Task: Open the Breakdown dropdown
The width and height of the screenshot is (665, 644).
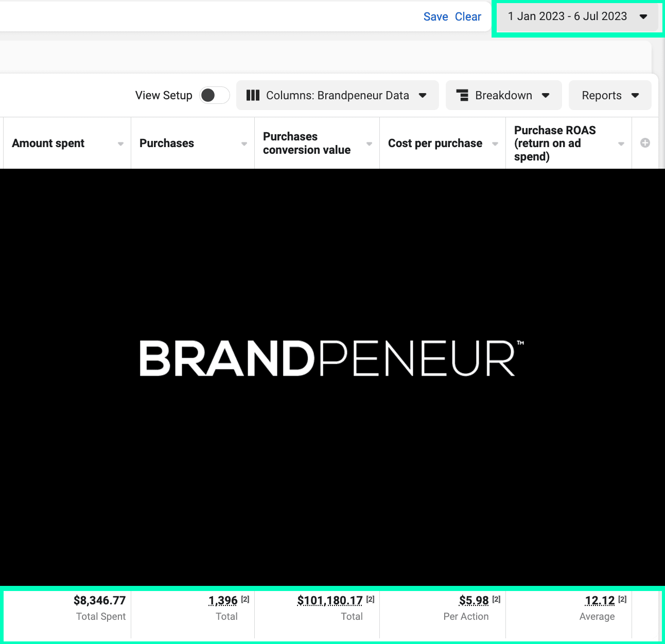Action: 503,95
